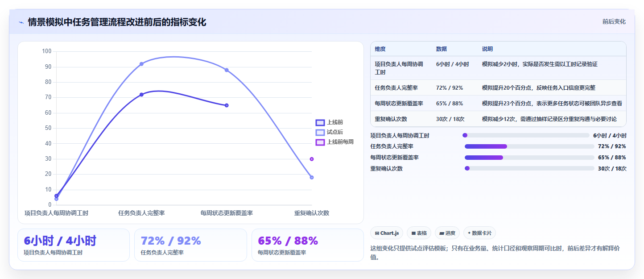Image resolution: width=644 pixels, height=279 pixels.
Task: Click the 每周状态更新覆盖率 progress bar
Action: pos(529,158)
